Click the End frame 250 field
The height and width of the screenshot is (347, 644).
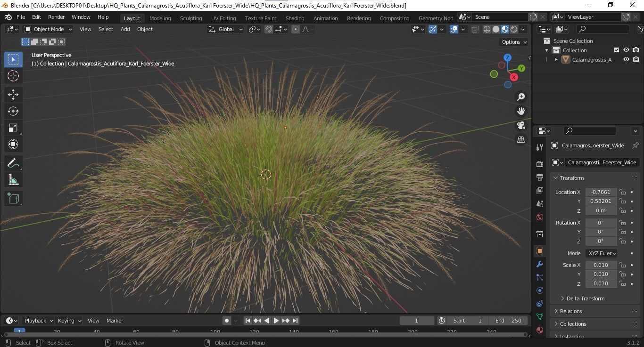pyautogui.click(x=508, y=321)
